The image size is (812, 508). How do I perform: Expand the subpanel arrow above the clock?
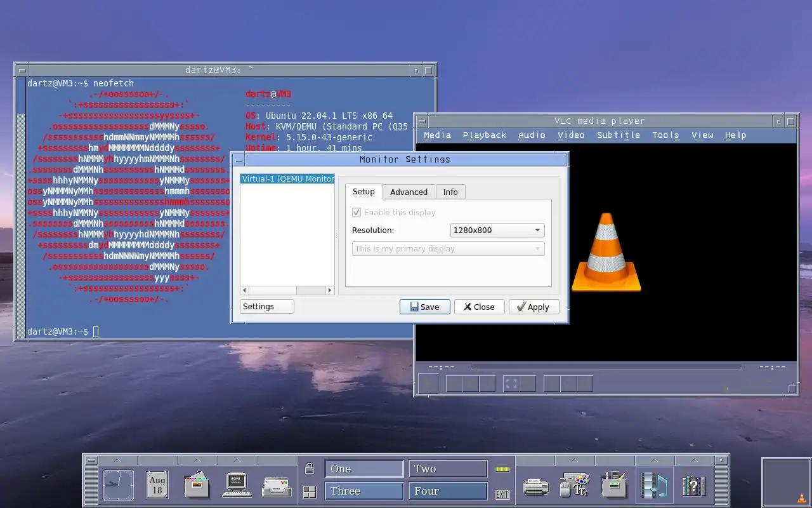(118, 460)
